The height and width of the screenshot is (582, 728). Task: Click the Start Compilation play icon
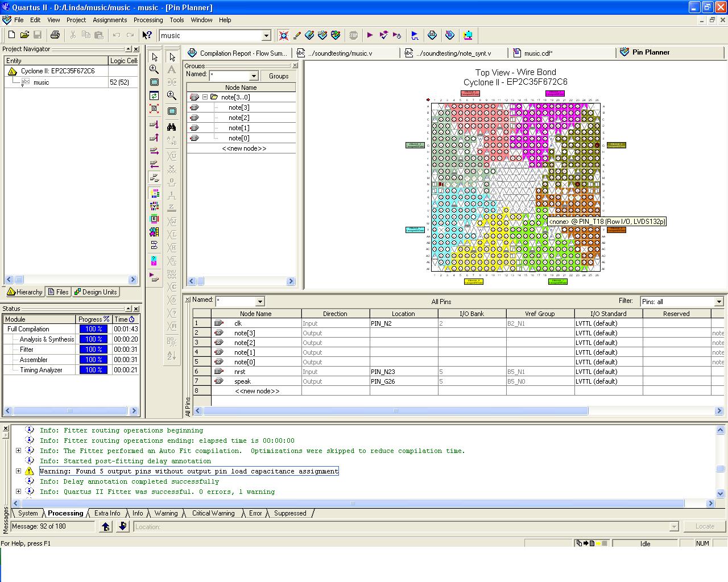point(370,35)
